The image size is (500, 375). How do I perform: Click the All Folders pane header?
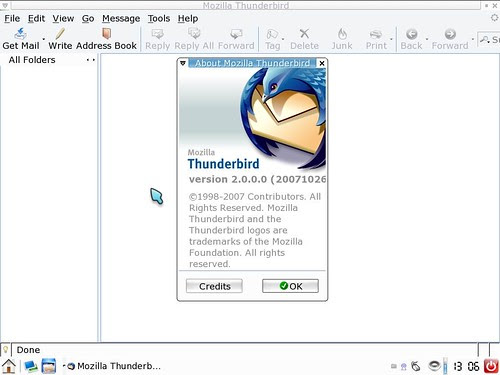click(32, 60)
